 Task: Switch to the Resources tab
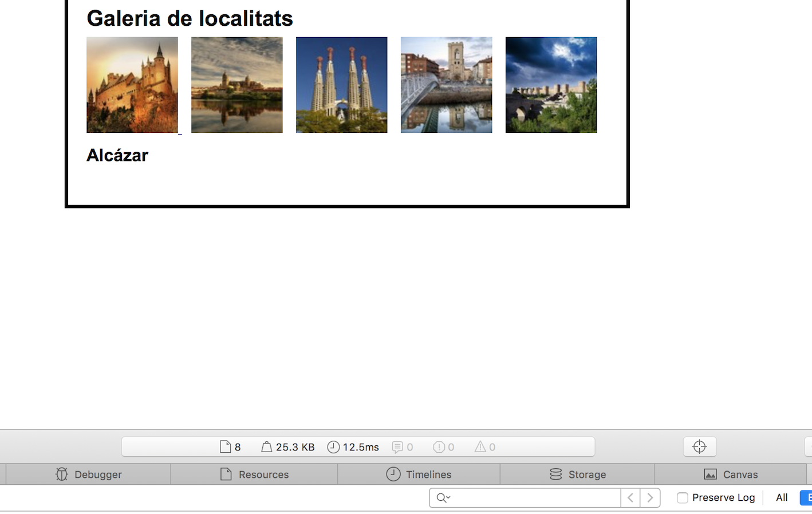pos(254,475)
